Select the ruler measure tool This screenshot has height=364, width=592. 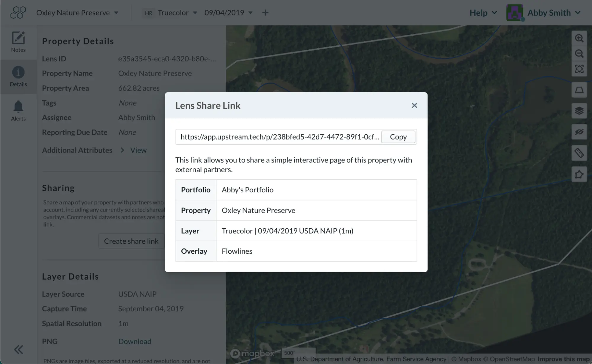point(579,153)
